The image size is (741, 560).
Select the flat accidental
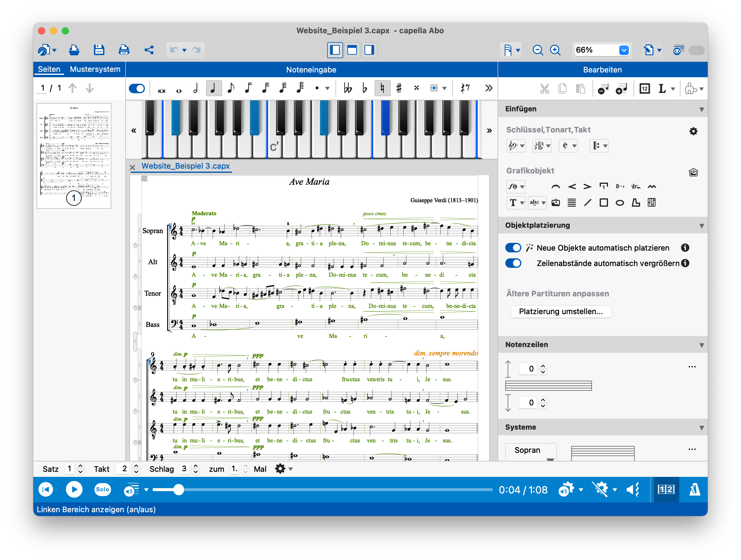pyautogui.click(x=365, y=88)
